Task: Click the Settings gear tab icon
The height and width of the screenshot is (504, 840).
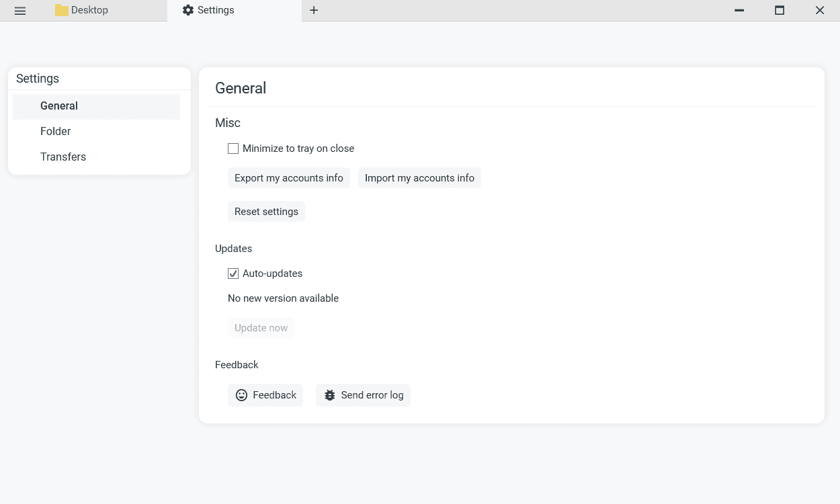Action: 188,10
